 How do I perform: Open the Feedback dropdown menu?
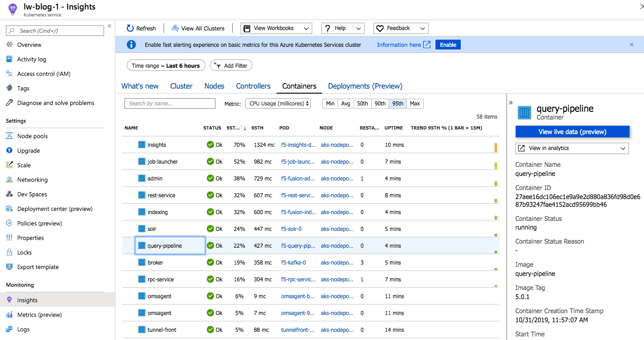(x=401, y=28)
